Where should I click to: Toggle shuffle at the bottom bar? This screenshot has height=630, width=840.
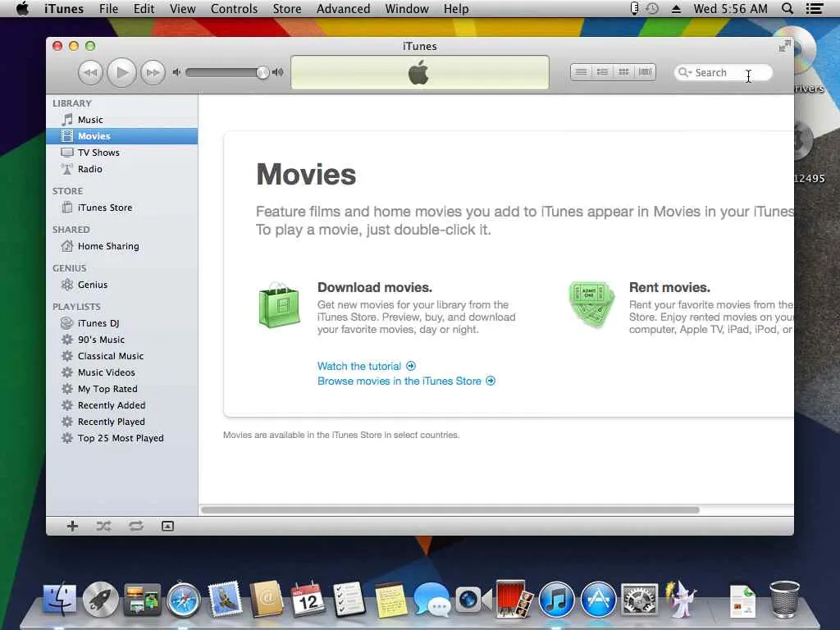click(x=104, y=526)
